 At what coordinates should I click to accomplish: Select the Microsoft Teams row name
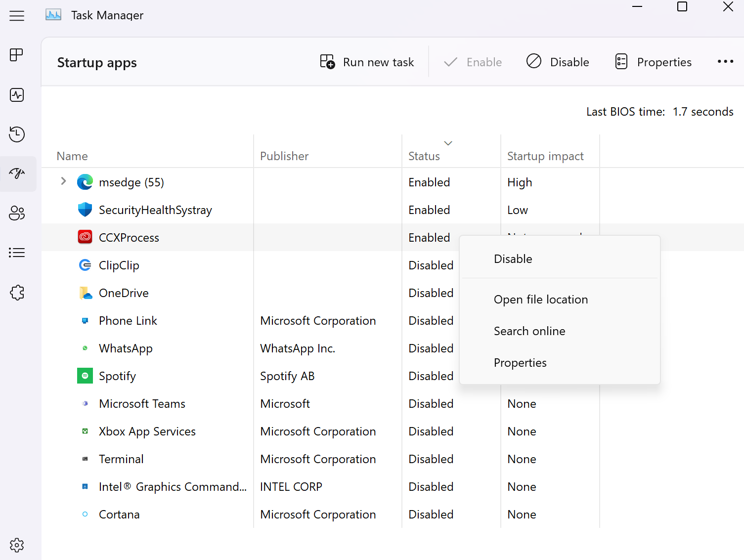[x=142, y=404]
